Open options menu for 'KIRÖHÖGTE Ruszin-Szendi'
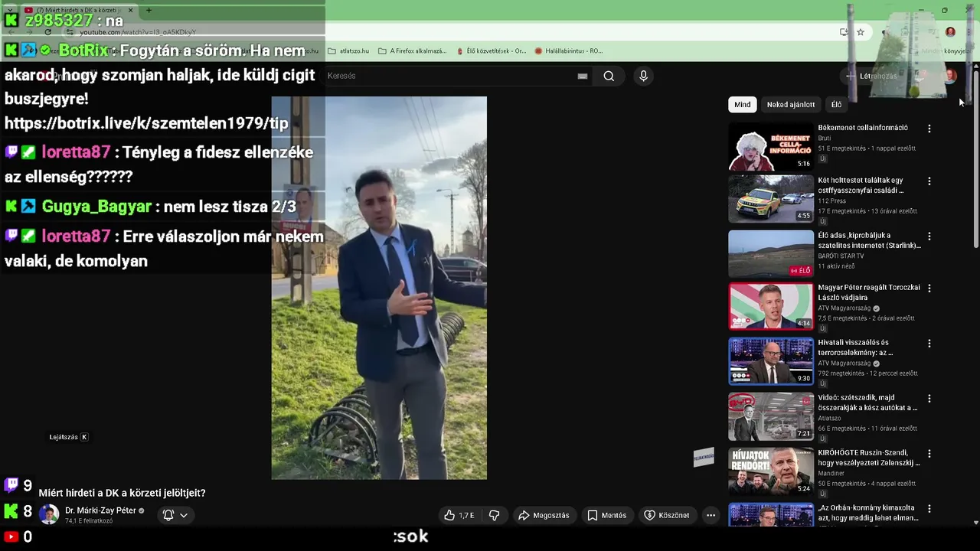Screen dimensions: 980x551 point(929,454)
